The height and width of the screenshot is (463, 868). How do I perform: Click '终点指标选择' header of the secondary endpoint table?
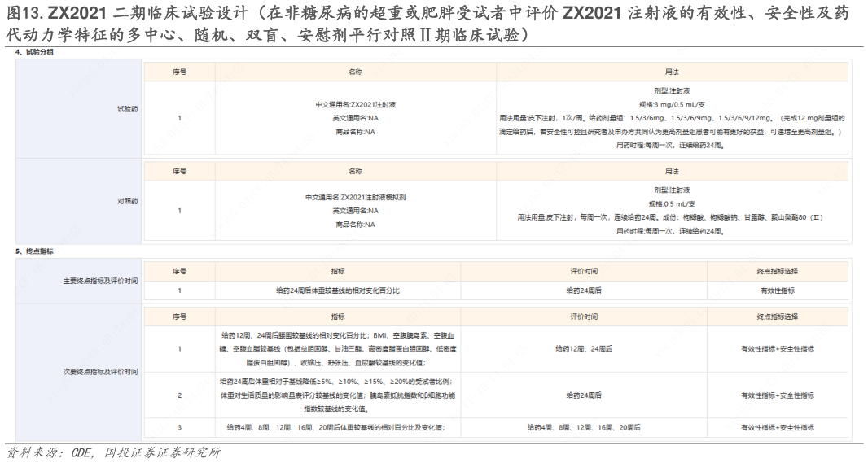click(778, 317)
